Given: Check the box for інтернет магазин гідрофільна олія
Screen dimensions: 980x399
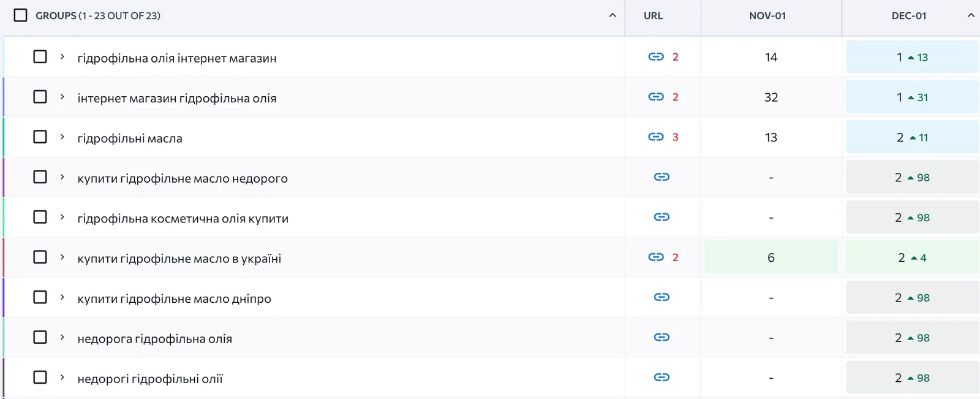Looking at the screenshot, I should (x=40, y=97).
